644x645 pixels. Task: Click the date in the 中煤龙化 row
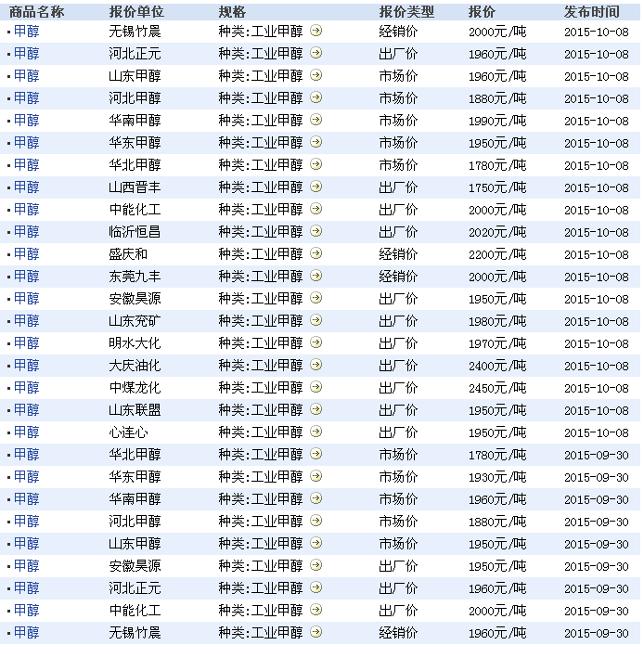tap(597, 388)
